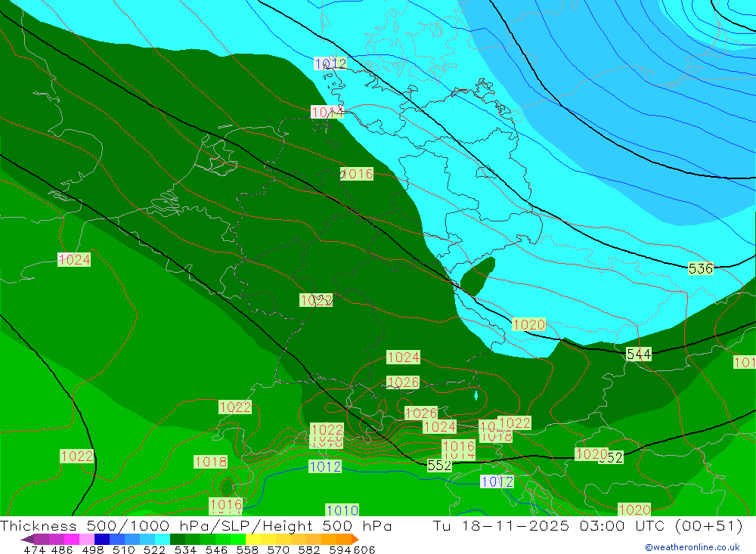
Task: Click the 544 height contour label
Action: [x=639, y=354]
